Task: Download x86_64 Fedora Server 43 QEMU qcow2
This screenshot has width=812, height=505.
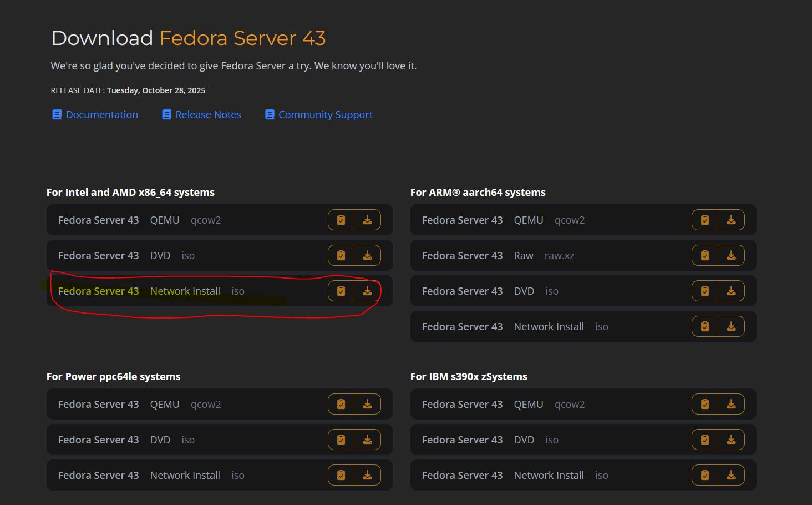Action: (x=368, y=220)
